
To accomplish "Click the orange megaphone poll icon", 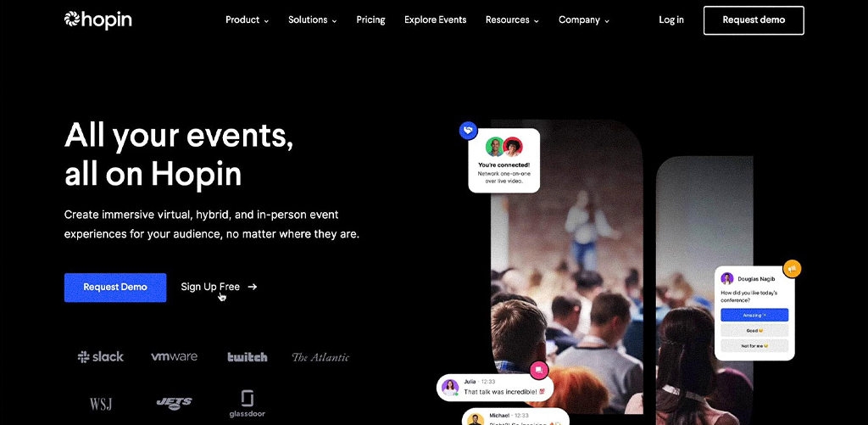I will [x=793, y=269].
